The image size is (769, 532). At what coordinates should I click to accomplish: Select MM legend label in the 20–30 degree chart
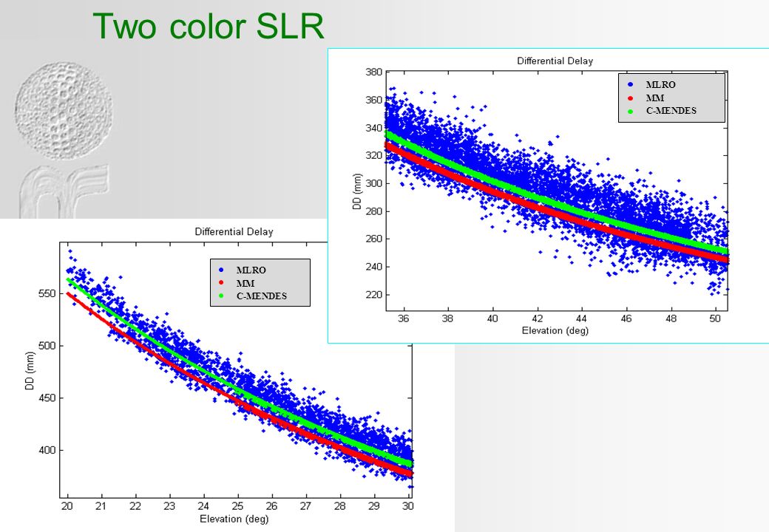click(x=245, y=284)
